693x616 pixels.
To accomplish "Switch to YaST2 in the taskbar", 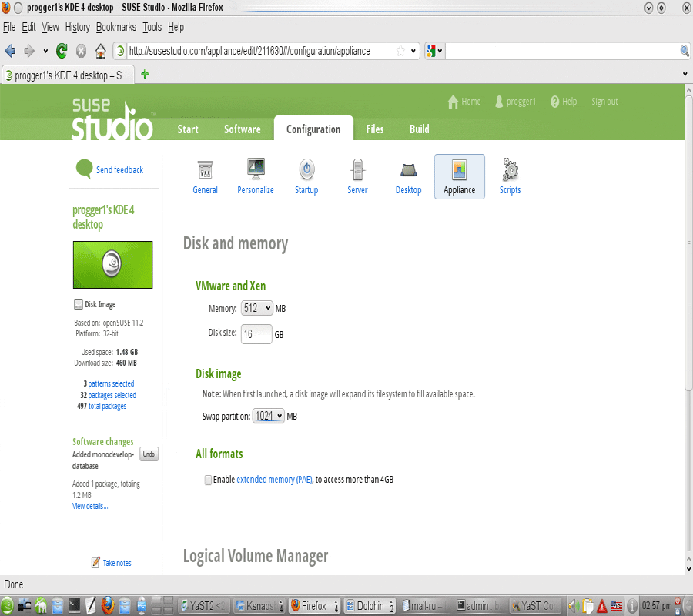I will 204,606.
